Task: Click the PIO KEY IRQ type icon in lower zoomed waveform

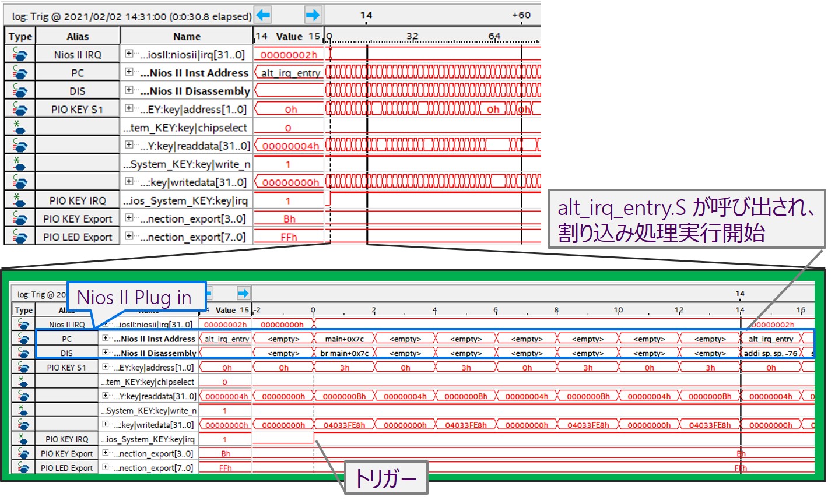Action: pyautogui.click(x=23, y=439)
